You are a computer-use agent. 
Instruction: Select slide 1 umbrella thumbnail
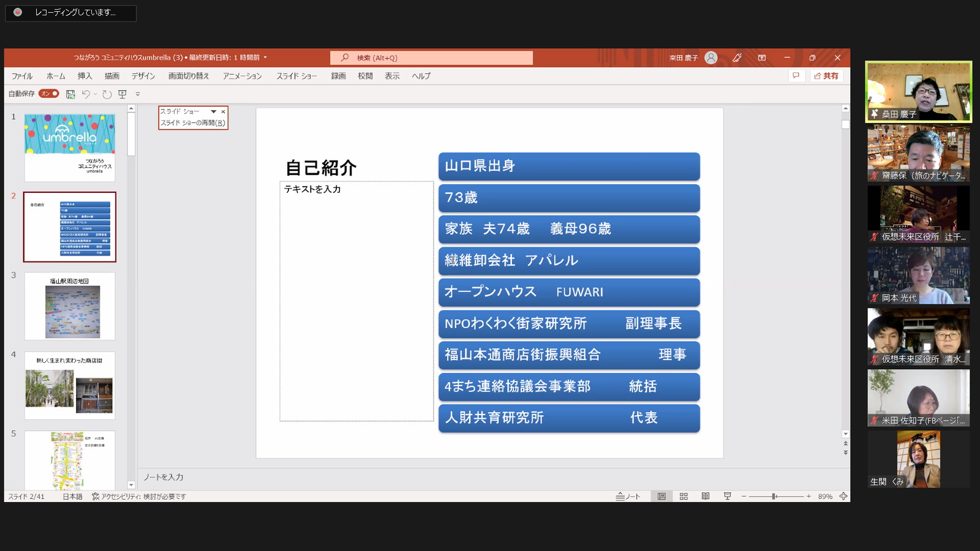pyautogui.click(x=70, y=148)
